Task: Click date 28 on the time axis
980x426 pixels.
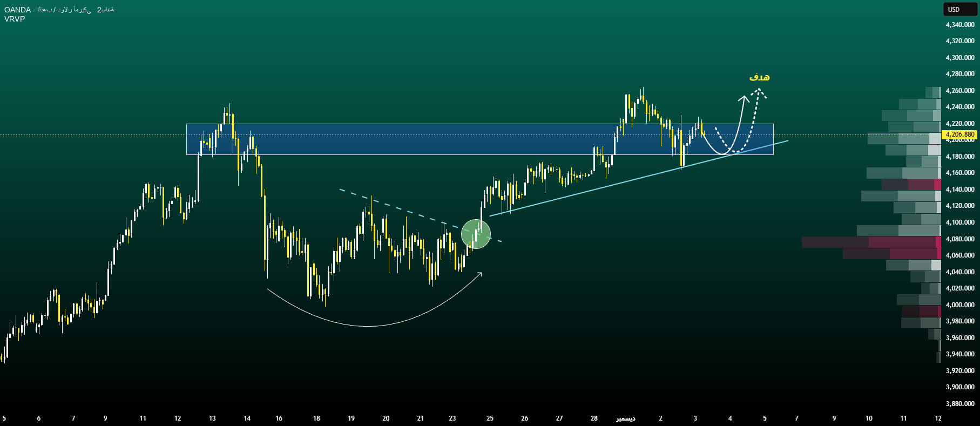Action: click(594, 418)
